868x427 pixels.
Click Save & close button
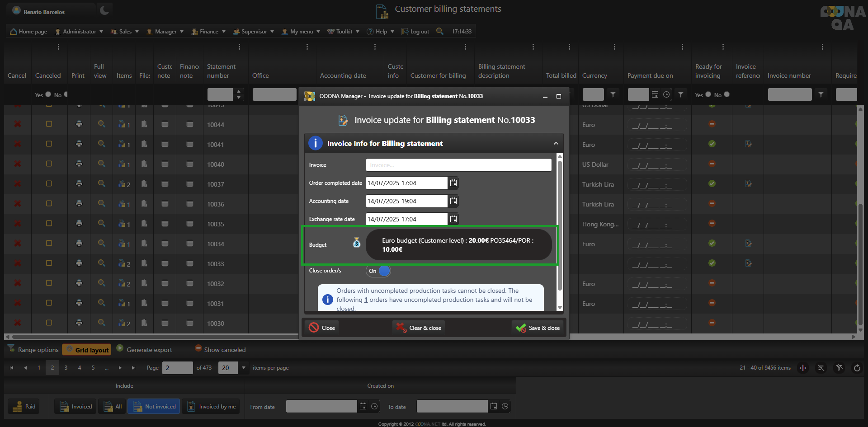click(538, 328)
